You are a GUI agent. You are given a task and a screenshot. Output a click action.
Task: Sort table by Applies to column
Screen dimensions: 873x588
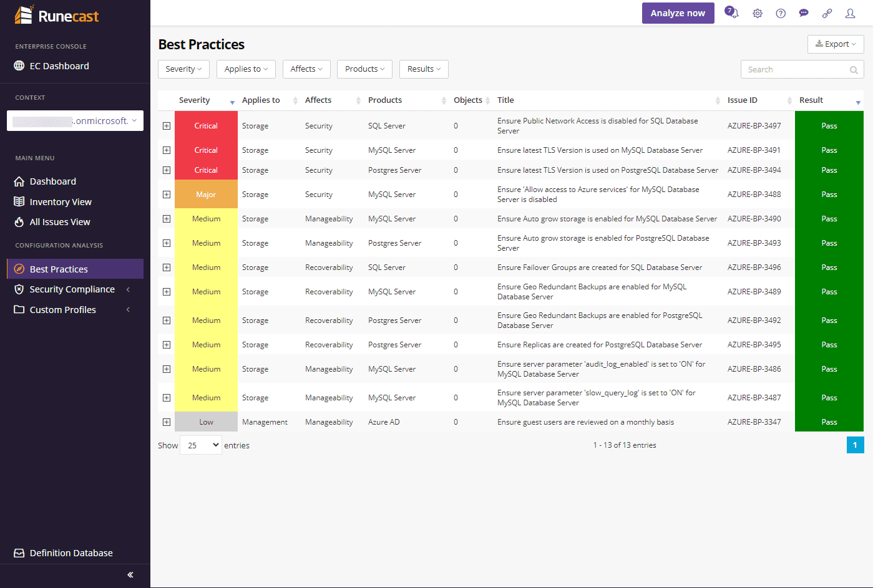(x=270, y=100)
